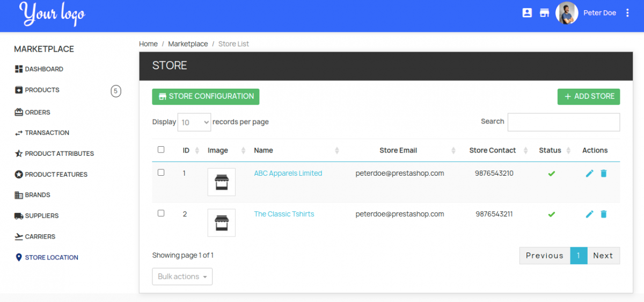Click the Previous pagination button
Screen dimensions: 644x302
pyautogui.click(x=545, y=256)
